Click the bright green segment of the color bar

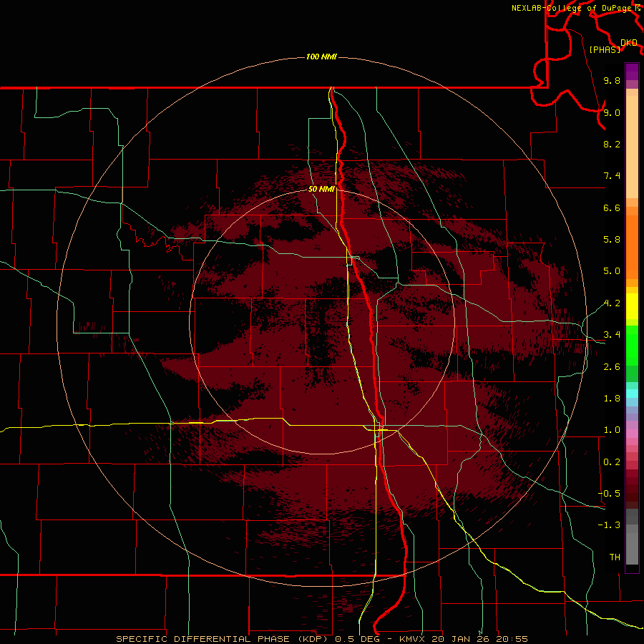point(632,345)
